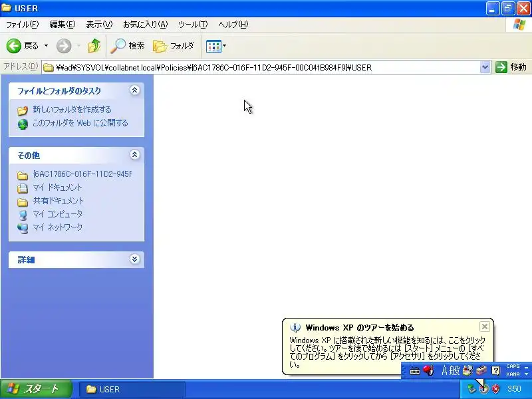This screenshot has width=532, height=399.
Task: Open マイ ネットワーク link
Action: 57,227
